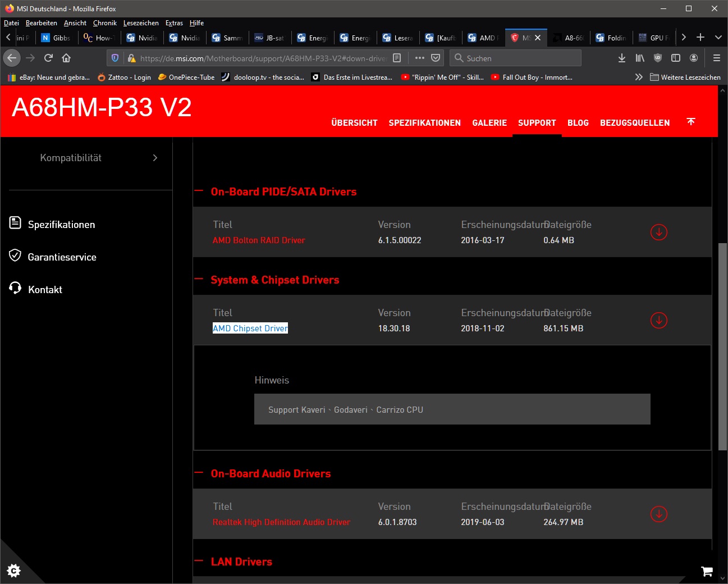Open the uBlock Origin extension icon

(658, 58)
